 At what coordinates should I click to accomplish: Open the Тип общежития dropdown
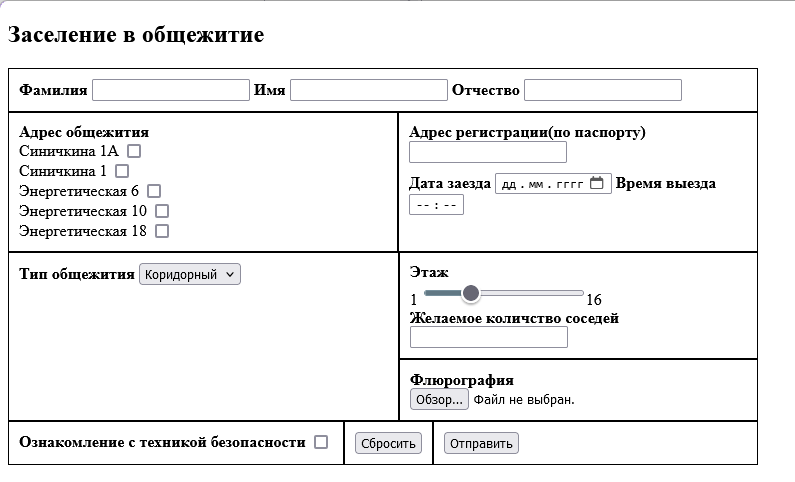190,274
